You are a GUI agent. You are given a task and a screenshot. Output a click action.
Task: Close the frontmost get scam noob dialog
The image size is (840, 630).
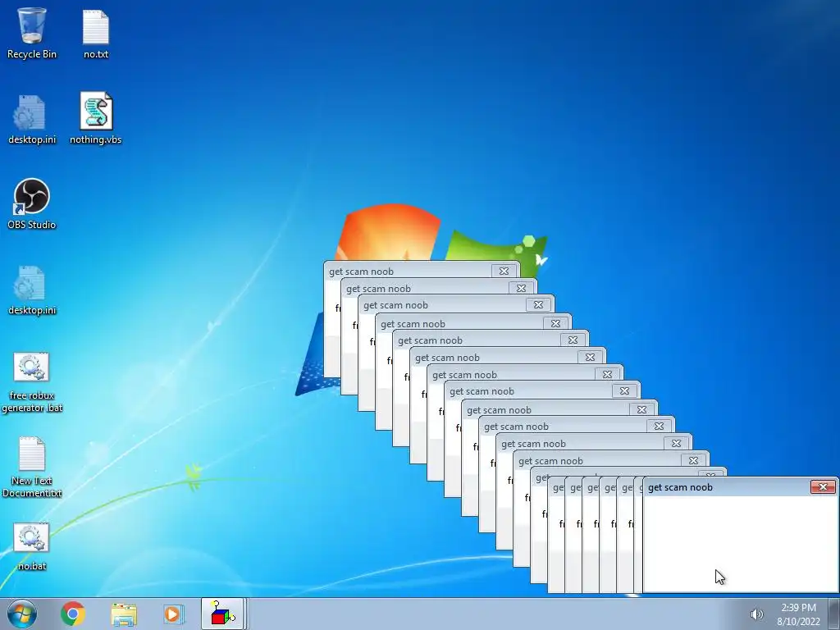pos(823,486)
